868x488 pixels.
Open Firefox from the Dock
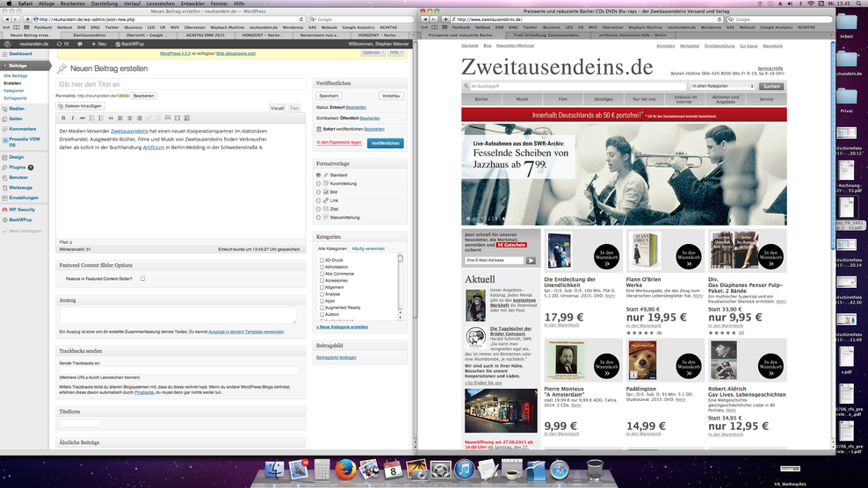pyautogui.click(x=345, y=470)
